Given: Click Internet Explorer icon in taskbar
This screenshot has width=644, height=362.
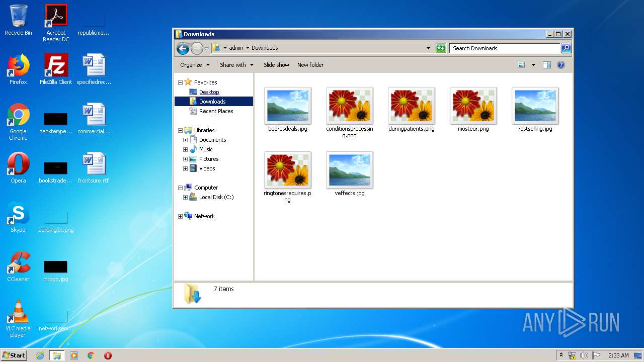Looking at the screenshot, I should coord(40,355).
